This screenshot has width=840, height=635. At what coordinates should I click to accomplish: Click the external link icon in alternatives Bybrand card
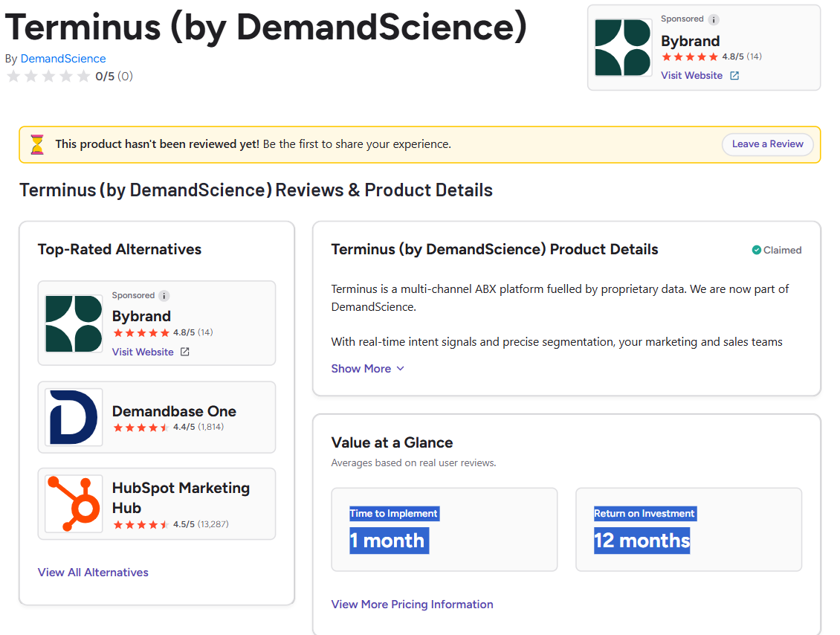point(185,352)
